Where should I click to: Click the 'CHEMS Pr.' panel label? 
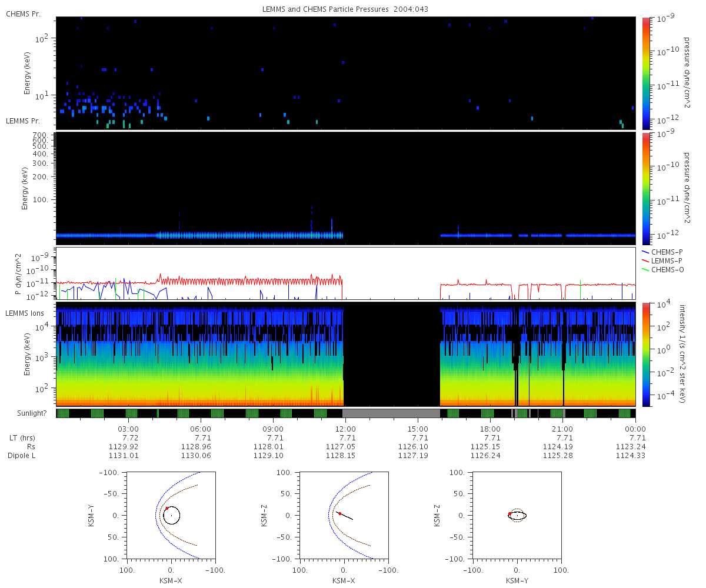pyautogui.click(x=23, y=14)
